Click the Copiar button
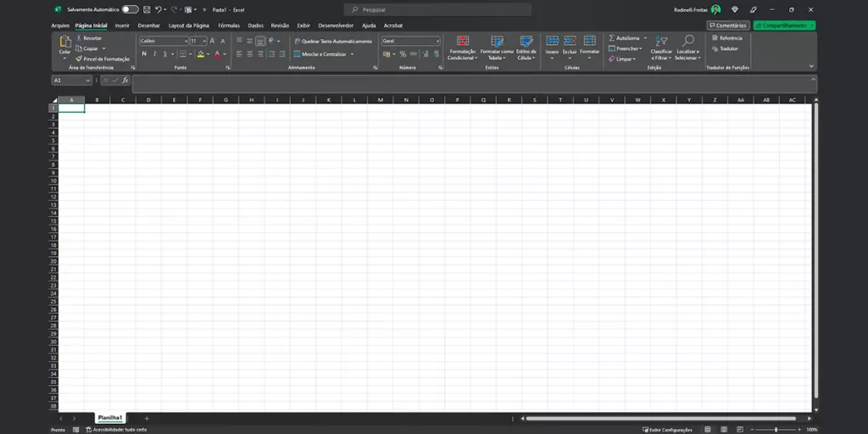 [x=87, y=48]
